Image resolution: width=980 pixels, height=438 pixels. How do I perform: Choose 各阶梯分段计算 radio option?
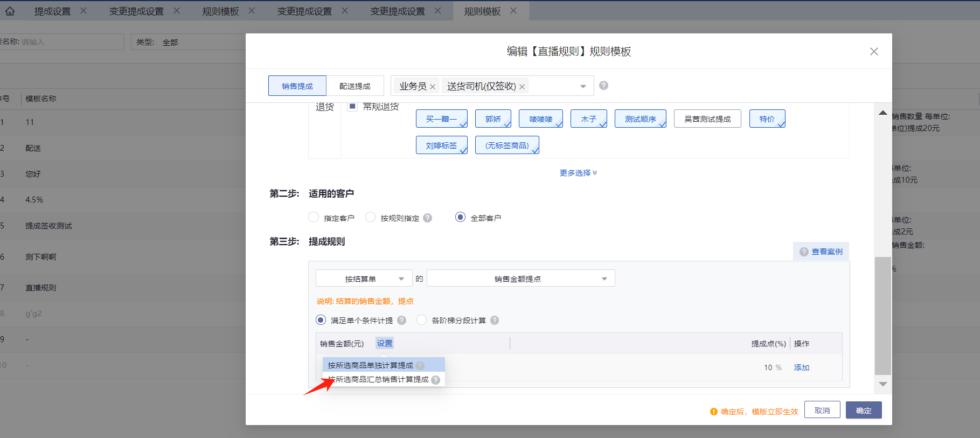[x=422, y=320]
